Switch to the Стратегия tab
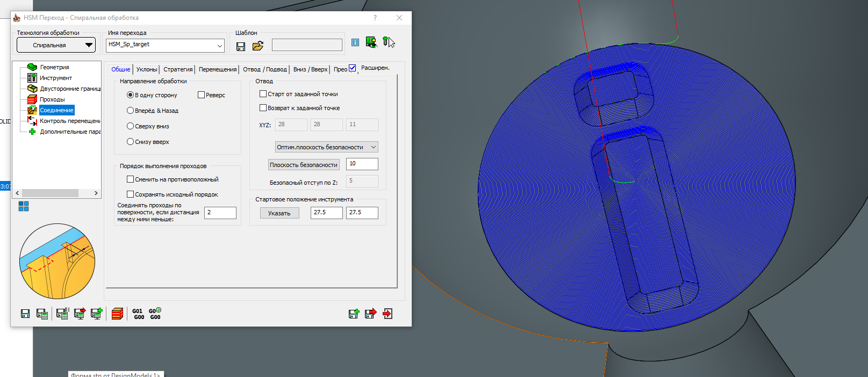The height and width of the screenshot is (377, 868). point(178,69)
